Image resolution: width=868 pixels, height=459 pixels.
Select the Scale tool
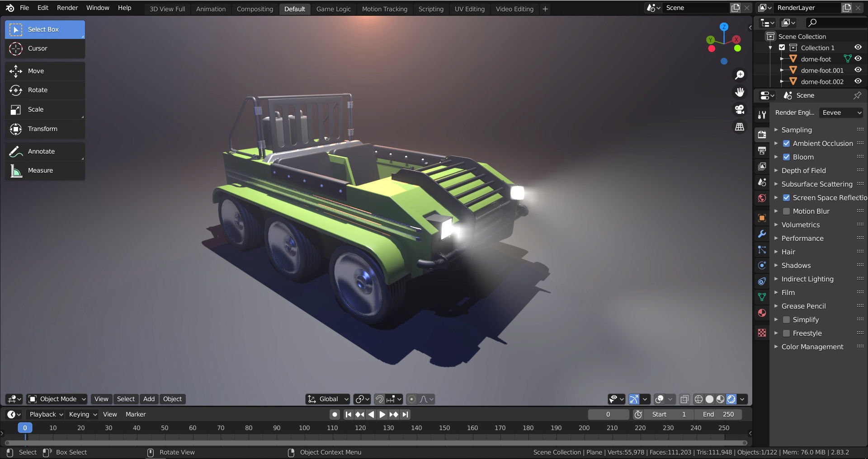click(45, 109)
